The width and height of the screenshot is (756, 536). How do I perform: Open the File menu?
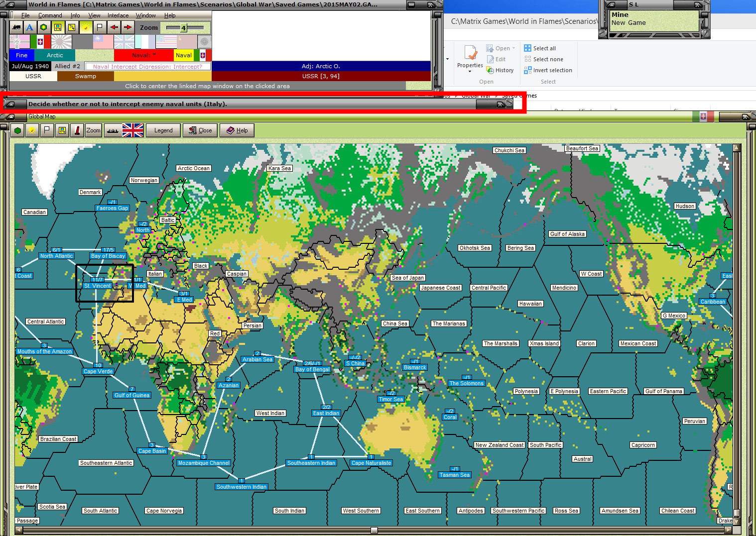click(25, 15)
